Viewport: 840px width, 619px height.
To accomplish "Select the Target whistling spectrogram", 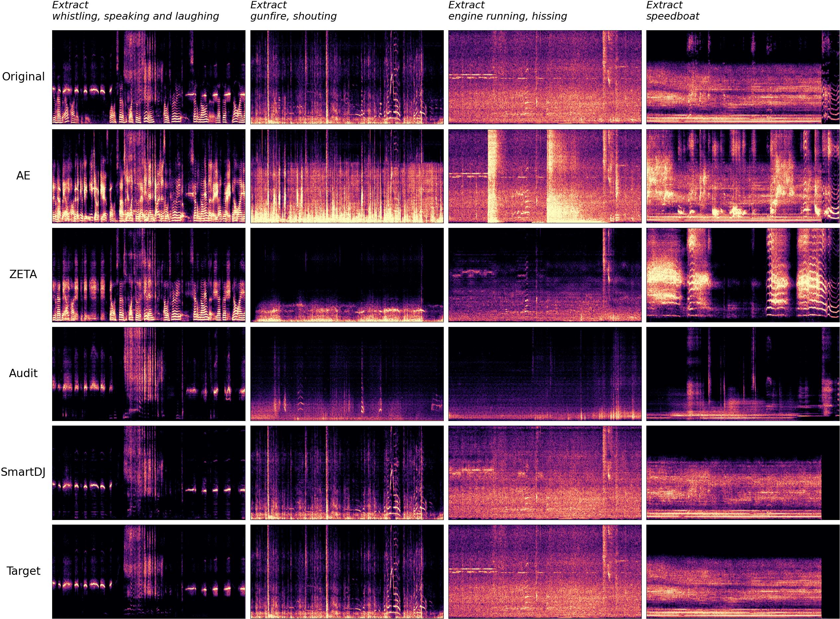I will tap(149, 571).
